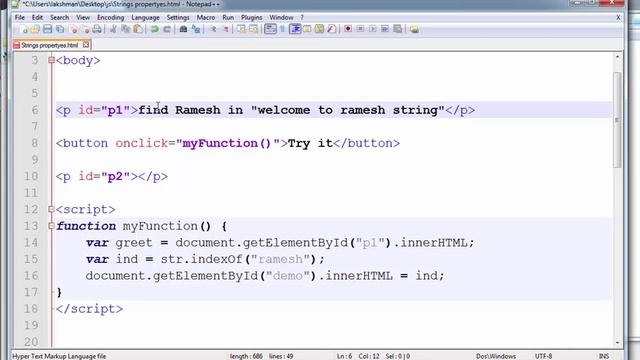This screenshot has height=360, width=640.
Task: Click the Close file toolbar icon
Action: 74,29
